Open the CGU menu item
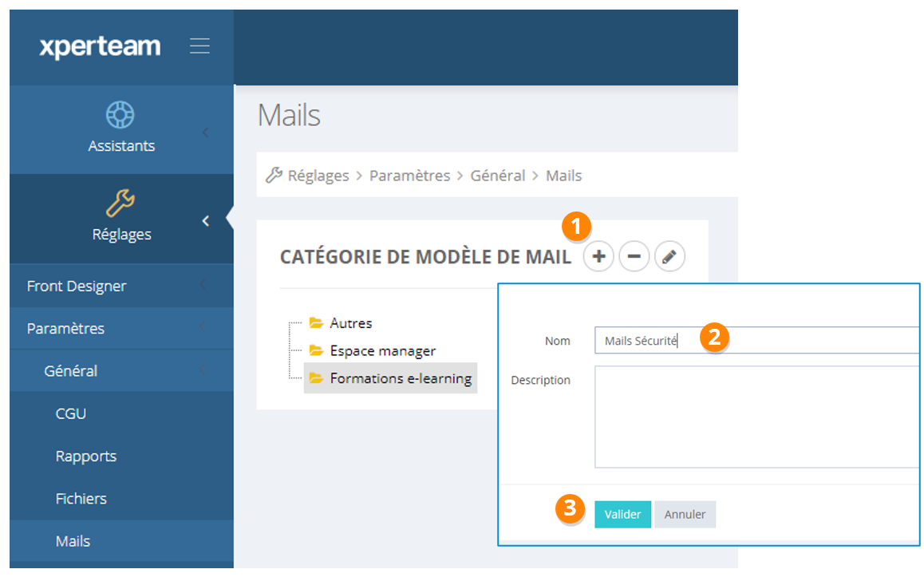This screenshot has width=924, height=577. (71, 413)
